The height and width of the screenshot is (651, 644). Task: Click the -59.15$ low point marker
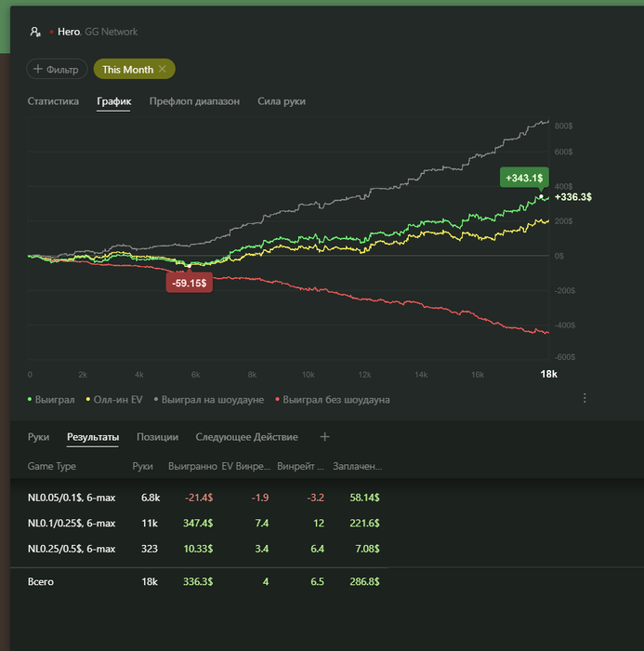(190, 283)
